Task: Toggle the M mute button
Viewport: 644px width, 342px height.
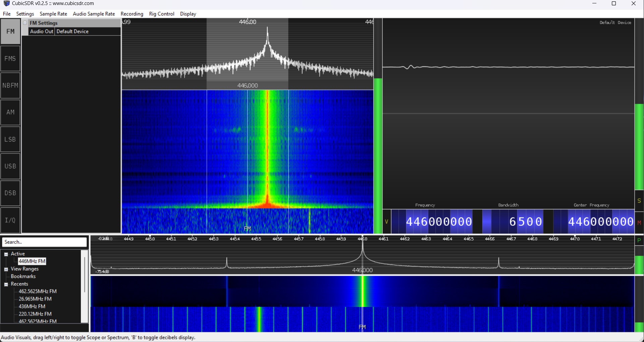Action: pos(639,223)
